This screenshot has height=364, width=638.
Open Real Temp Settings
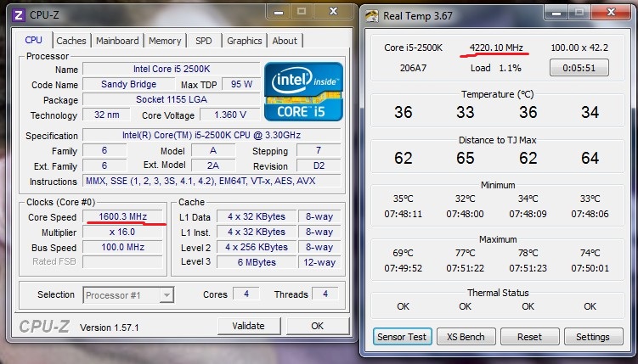pyautogui.click(x=593, y=337)
